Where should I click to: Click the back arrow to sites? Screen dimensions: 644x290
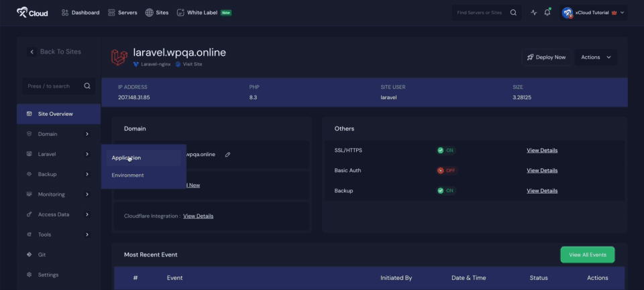(x=32, y=52)
